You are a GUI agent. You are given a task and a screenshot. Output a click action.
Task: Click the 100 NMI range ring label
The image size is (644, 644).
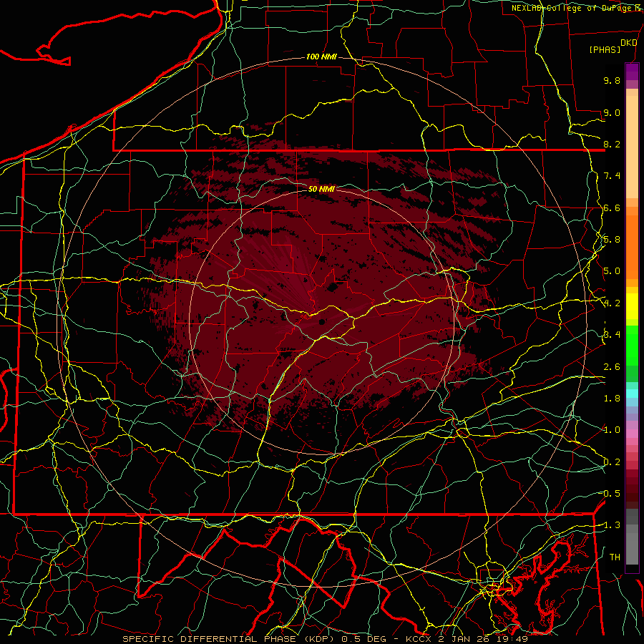[321, 57]
